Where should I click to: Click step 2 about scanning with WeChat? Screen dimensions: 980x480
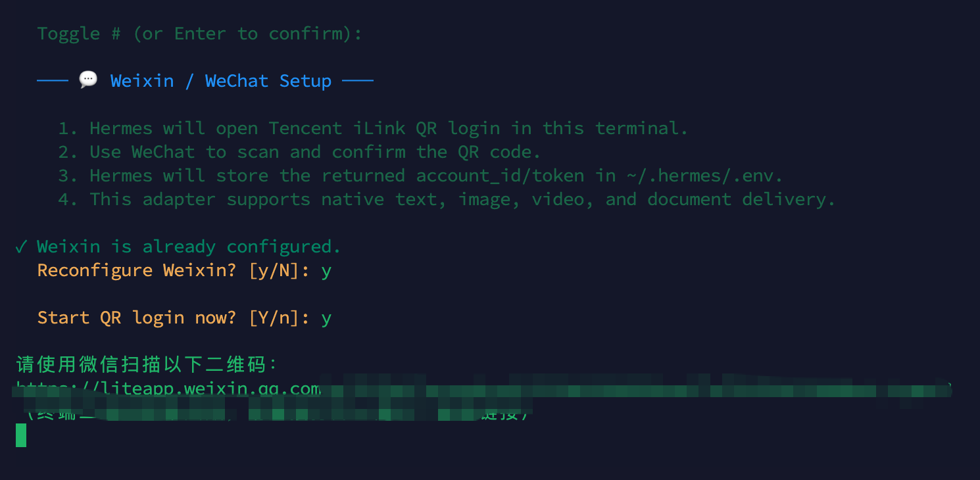click(x=299, y=152)
